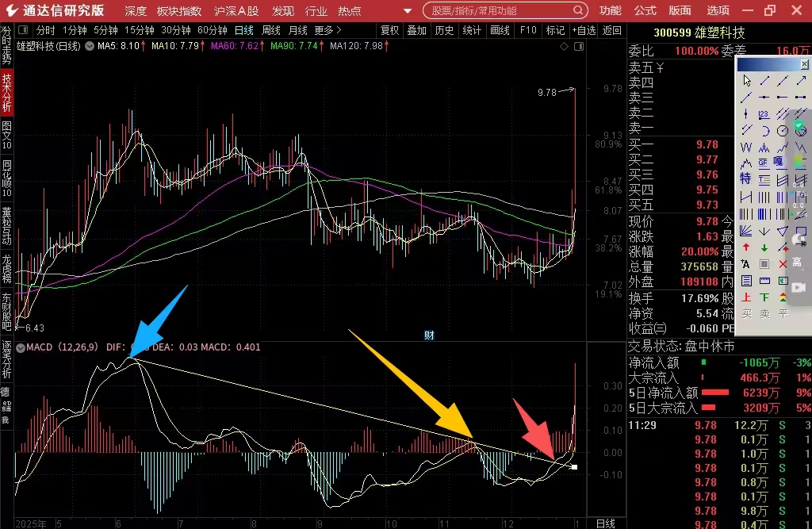Open the 板块指数 menu
Viewport: 812px width, 529px height.
point(179,11)
